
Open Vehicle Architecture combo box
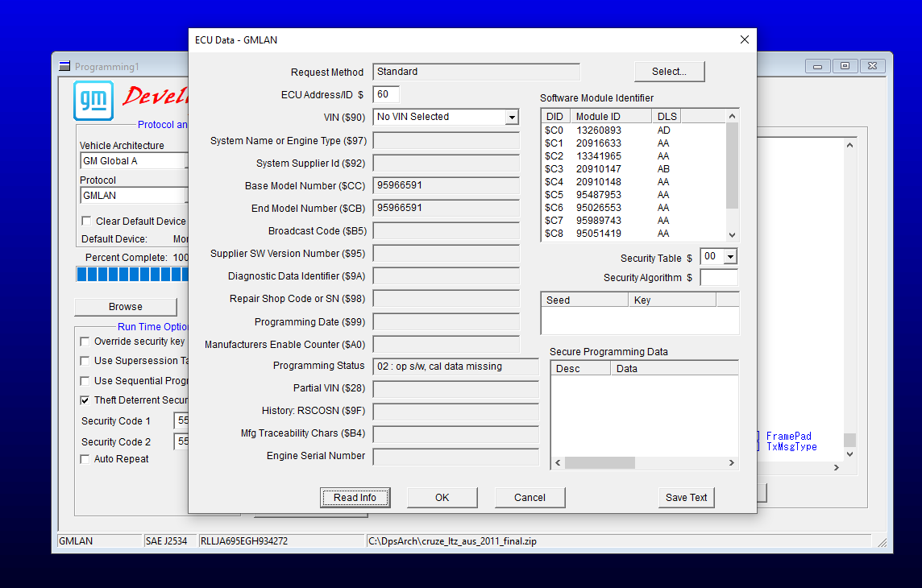134,161
